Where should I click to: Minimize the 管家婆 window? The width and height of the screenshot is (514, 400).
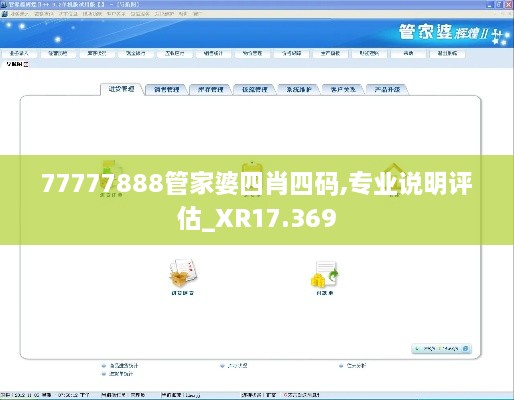pos(491,4)
